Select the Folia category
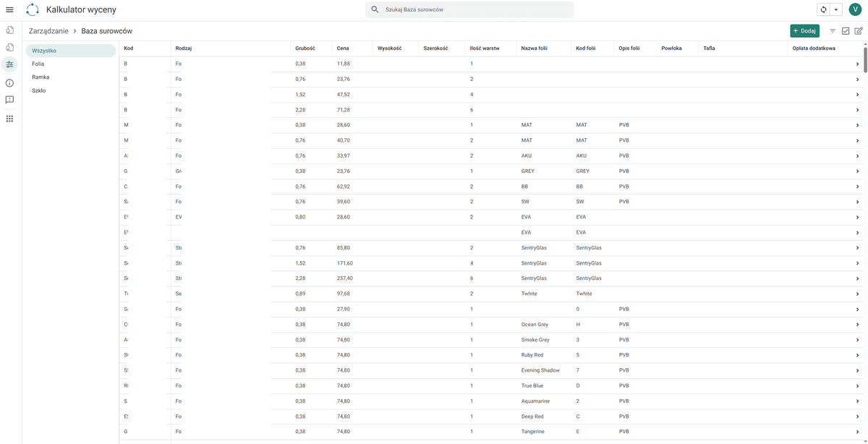This screenshot has width=868, height=444. point(70,64)
